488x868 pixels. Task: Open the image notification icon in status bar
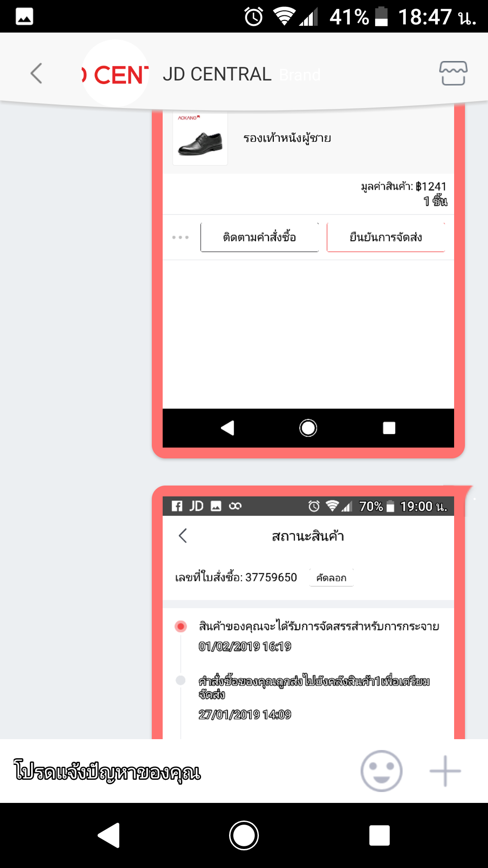click(x=24, y=17)
